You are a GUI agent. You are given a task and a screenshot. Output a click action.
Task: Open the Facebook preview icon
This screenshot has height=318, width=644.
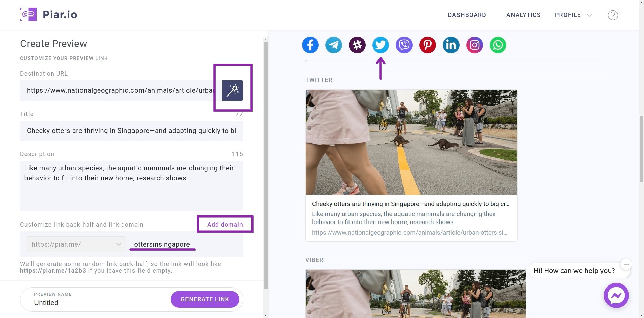(310, 45)
